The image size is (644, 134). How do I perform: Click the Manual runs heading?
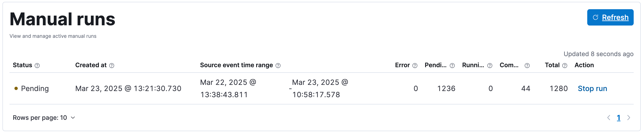tap(62, 20)
